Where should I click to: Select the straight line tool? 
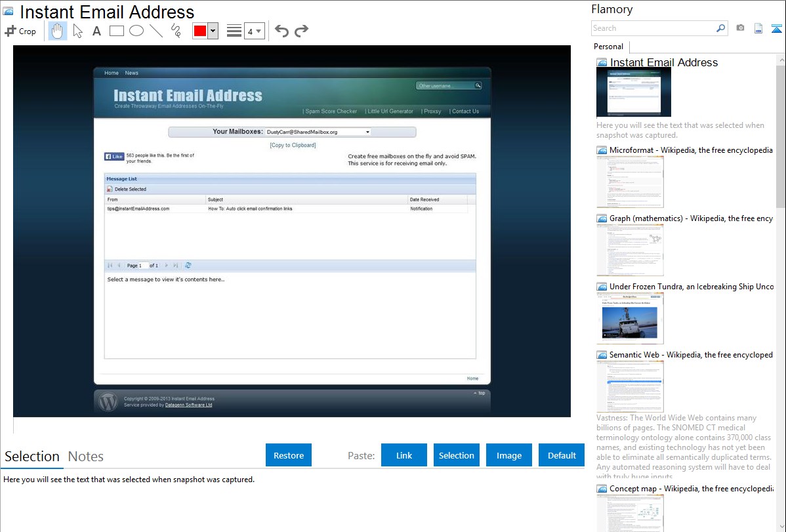[156, 31]
